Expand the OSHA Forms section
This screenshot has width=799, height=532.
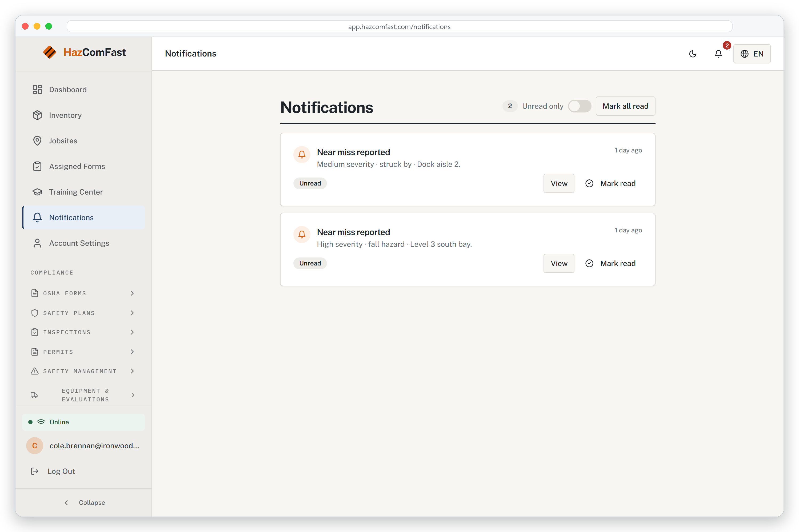[x=83, y=293]
